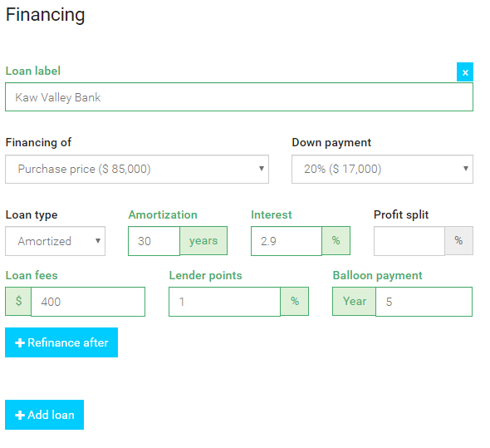Click the Loan label text field
Screen dimensions: 490x448
pos(239,97)
